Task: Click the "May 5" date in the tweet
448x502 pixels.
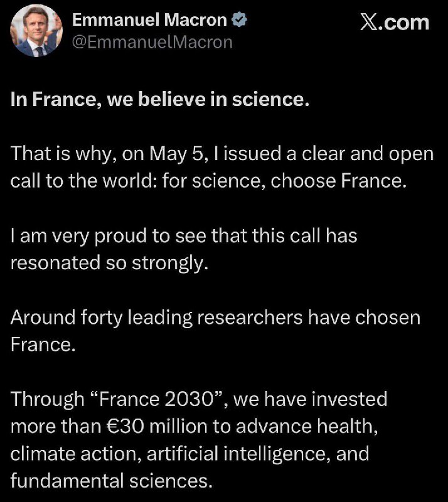Action: [227, 154]
